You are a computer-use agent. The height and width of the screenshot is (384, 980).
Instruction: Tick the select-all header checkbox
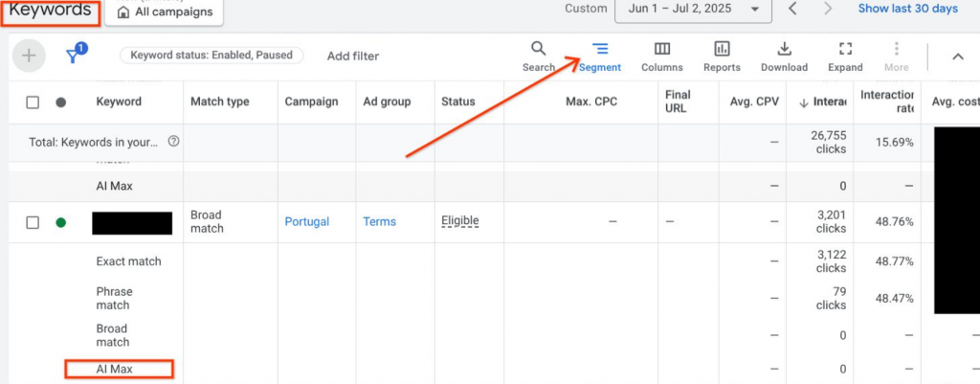(33, 102)
